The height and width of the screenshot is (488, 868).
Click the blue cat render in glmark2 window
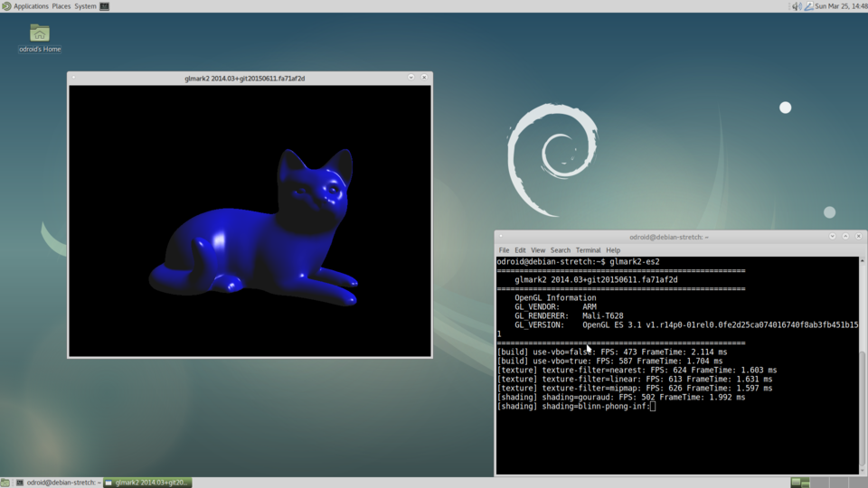click(253, 230)
